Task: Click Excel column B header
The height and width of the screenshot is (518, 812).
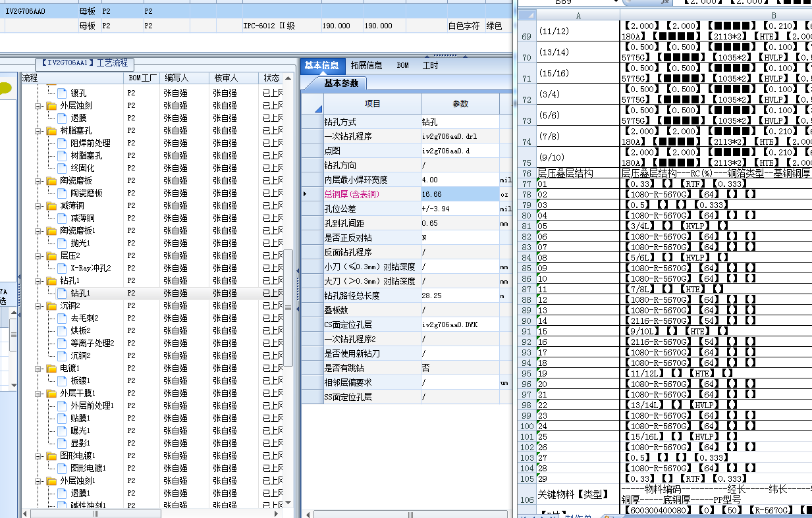Action: (717, 14)
